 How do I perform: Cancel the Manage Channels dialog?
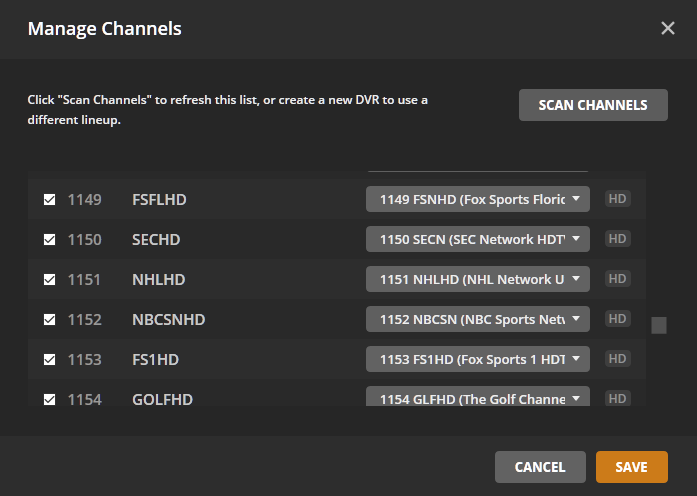pyautogui.click(x=540, y=467)
